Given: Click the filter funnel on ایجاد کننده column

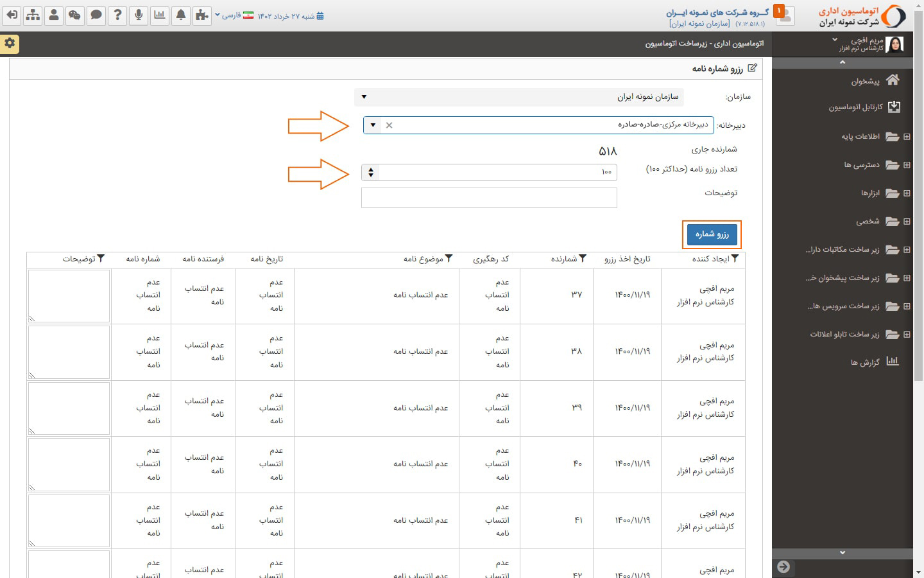Looking at the screenshot, I should point(735,259).
